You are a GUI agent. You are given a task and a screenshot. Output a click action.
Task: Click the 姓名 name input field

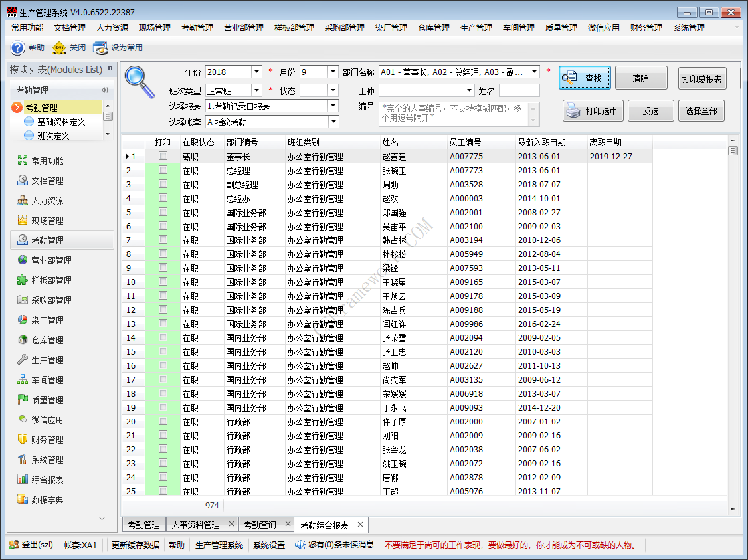coord(519,90)
